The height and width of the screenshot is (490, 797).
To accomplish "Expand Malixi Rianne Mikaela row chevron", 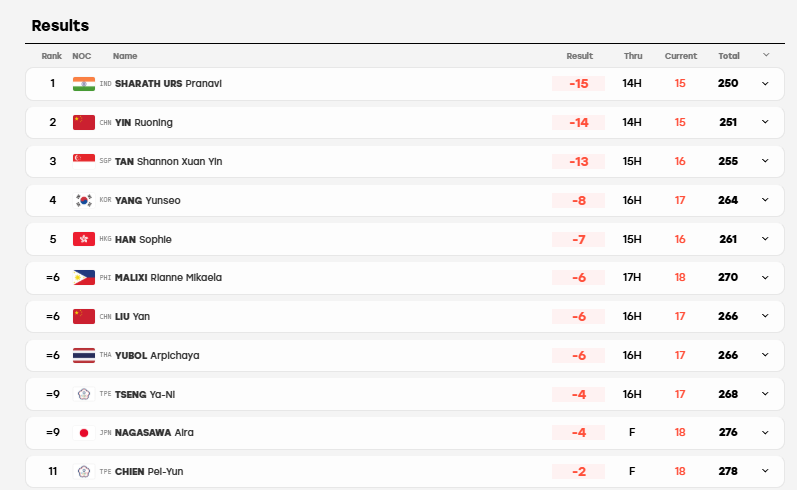I will pos(765,278).
